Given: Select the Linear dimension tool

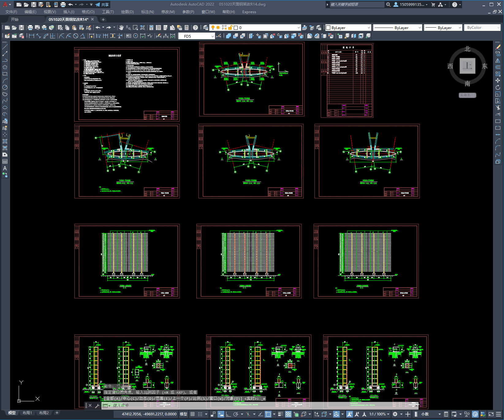Looking at the screenshot, I should [31, 36].
